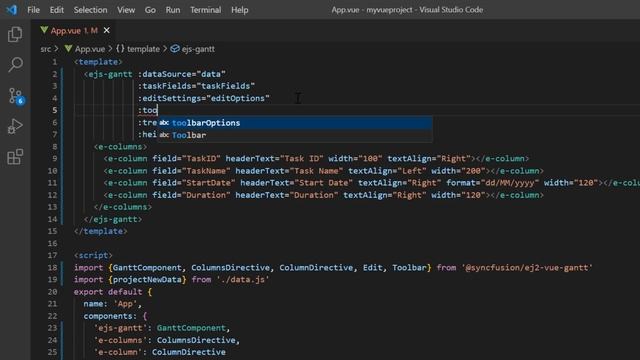Click the closing e-columns tag
Screen dimensions: 640x360
click(123, 207)
